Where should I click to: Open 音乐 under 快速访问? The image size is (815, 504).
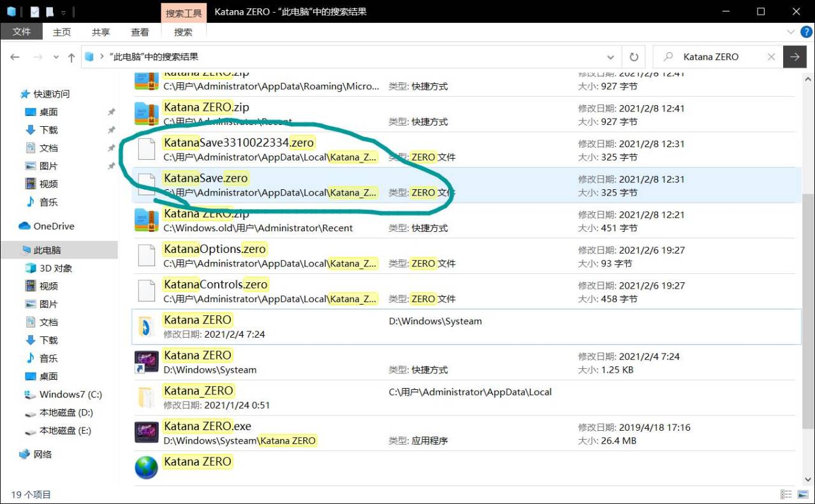48,202
